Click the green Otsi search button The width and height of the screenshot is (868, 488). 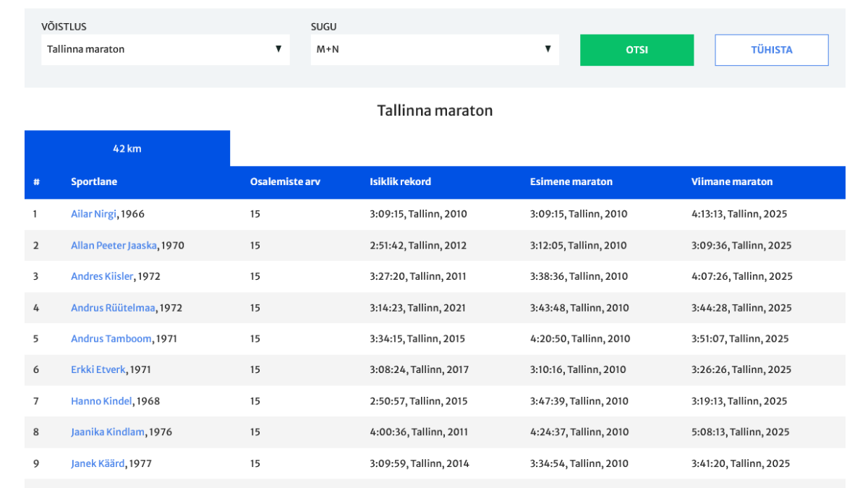coord(637,51)
